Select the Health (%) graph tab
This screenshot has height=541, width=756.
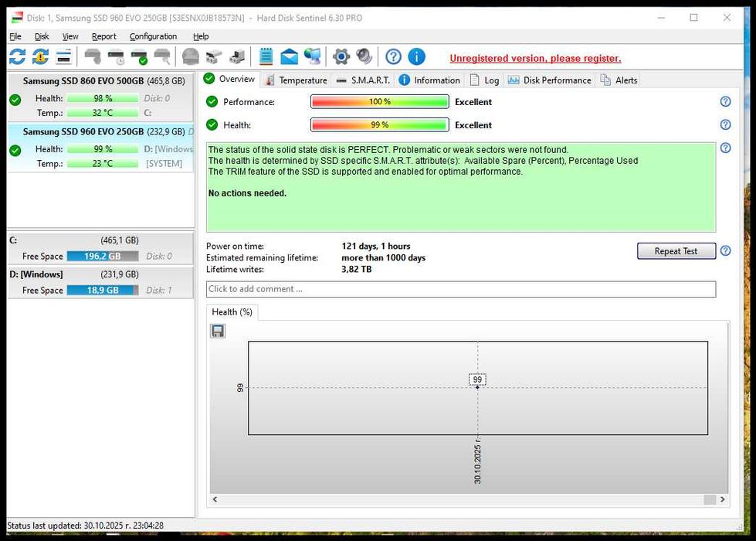point(232,312)
